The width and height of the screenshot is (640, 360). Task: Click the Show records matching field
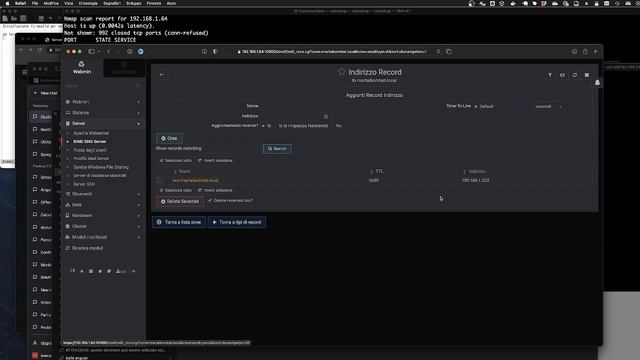click(x=233, y=149)
